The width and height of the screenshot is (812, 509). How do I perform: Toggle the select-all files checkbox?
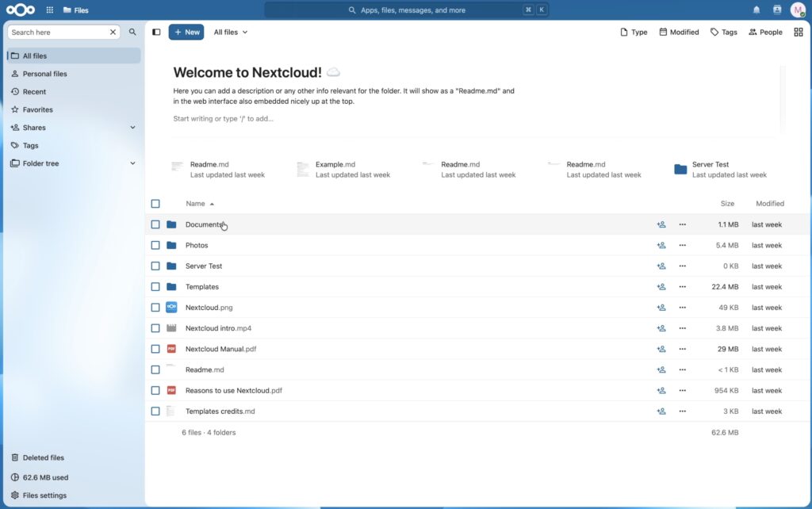[x=155, y=204]
